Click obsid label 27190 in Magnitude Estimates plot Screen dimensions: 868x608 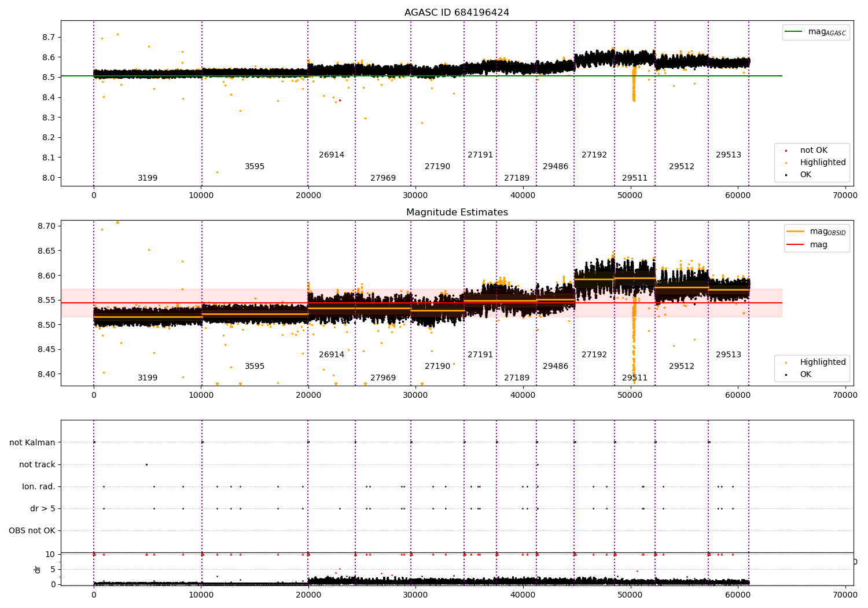437,367
